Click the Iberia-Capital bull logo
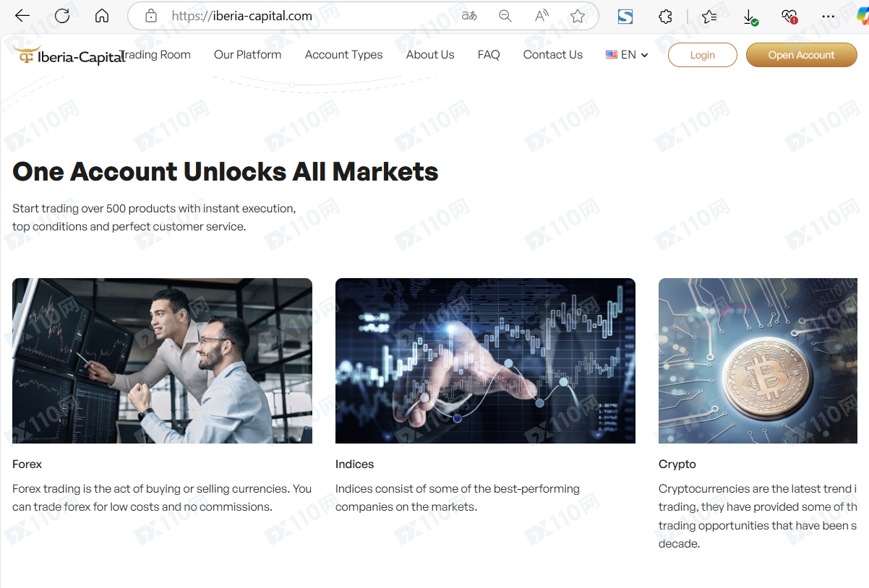 coord(69,56)
